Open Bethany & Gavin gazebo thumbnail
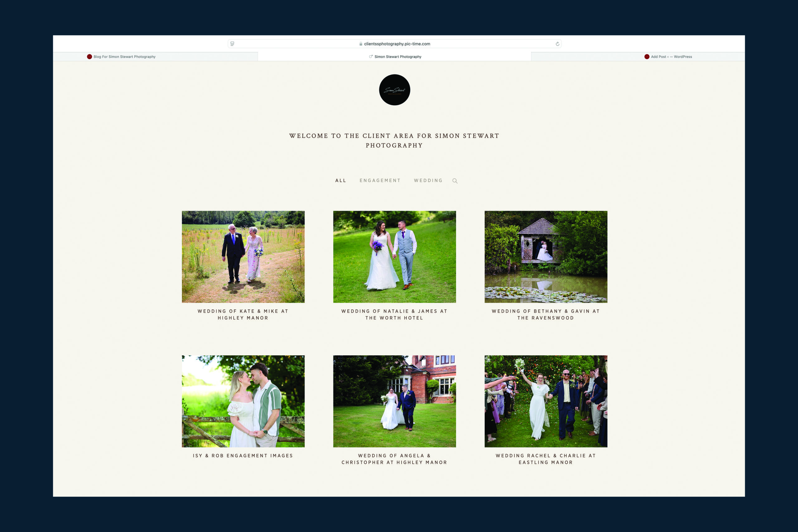This screenshot has height=532, width=798. (546, 257)
